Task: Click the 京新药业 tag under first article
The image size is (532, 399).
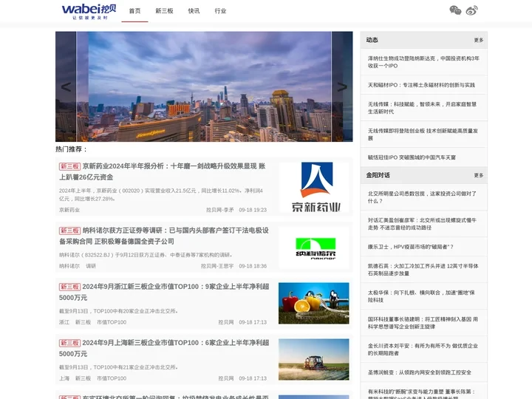Action: tap(69, 210)
